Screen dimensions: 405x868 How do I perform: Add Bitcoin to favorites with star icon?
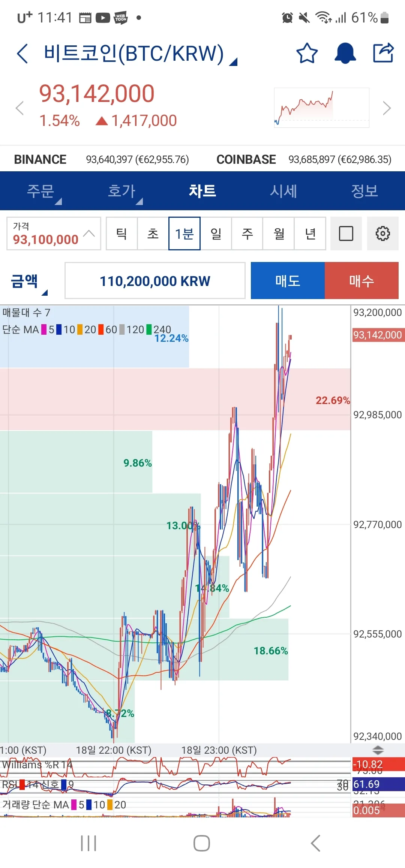point(307,53)
